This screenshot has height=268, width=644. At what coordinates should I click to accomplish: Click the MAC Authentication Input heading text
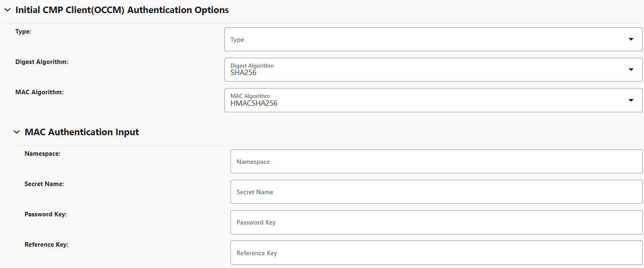tap(82, 132)
